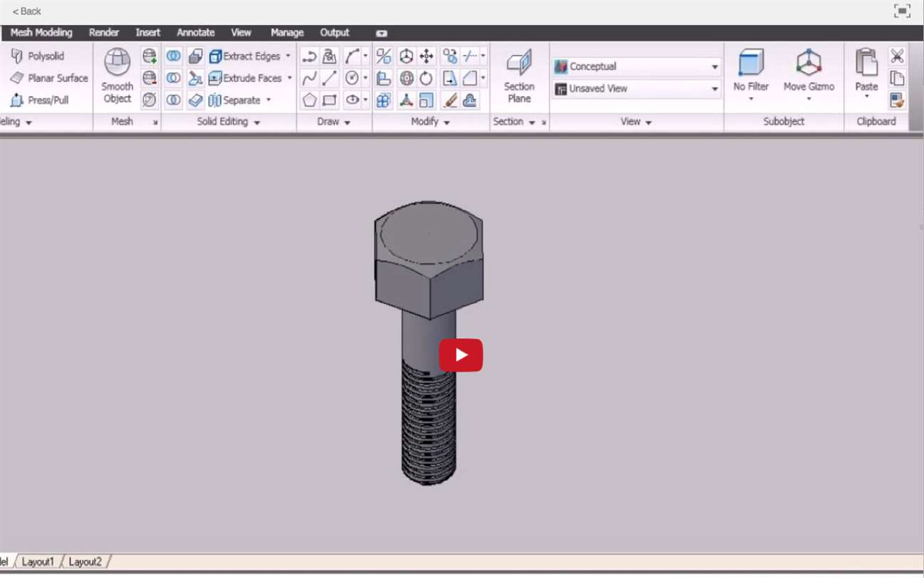Use the Separate solid tool
The height and width of the screenshot is (578, 924).
(235, 101)
